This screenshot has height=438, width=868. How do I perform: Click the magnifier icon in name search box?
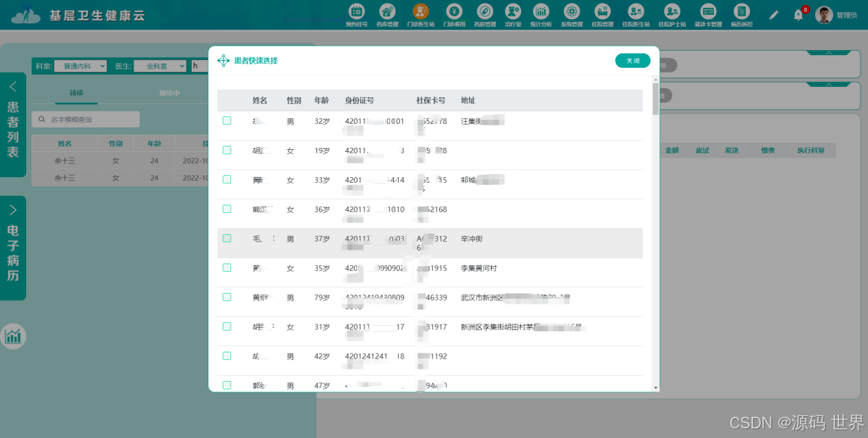click(x=42, y=120)
